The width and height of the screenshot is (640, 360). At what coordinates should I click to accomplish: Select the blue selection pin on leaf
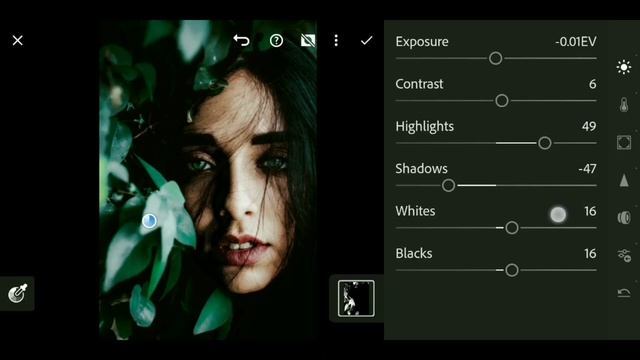pyautogui.click(x=149, y=221)
